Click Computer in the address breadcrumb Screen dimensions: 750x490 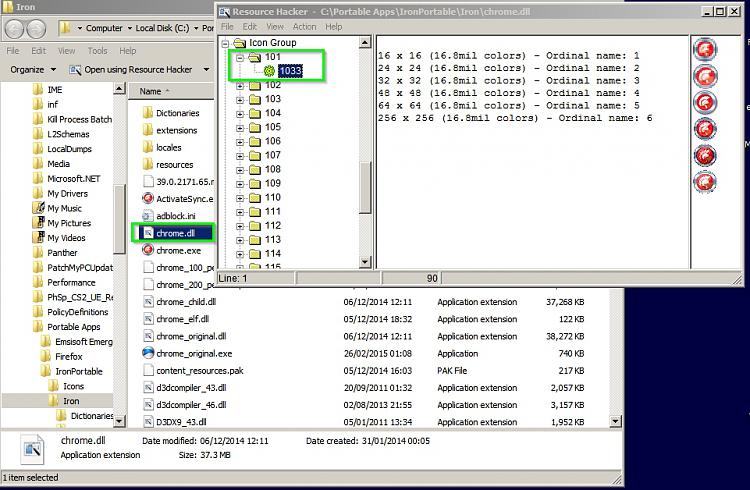[x=104, y=28]
